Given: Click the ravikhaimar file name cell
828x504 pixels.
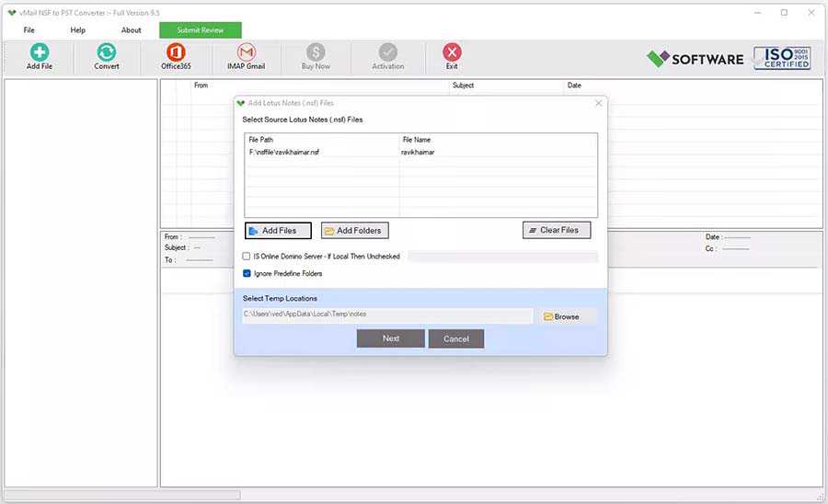Looking at the screenshot, I should click(x=418, y=152).
